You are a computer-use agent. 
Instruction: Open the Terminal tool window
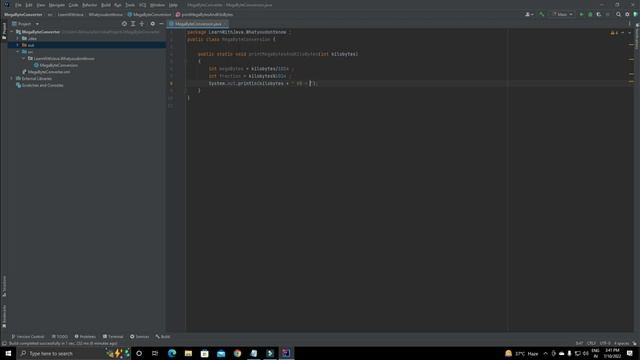coord(113,337)
